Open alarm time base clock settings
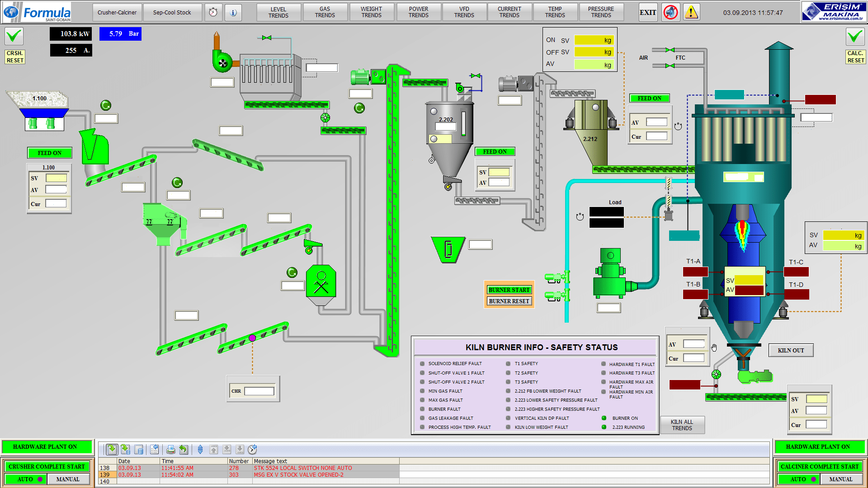Viewport: 868px width, 488px height. point(252,449)
